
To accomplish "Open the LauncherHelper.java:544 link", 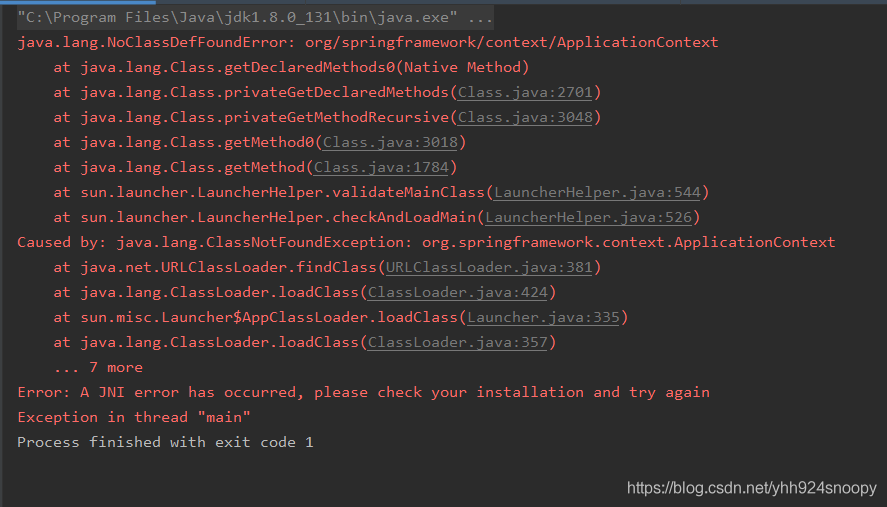I will 597,192.
